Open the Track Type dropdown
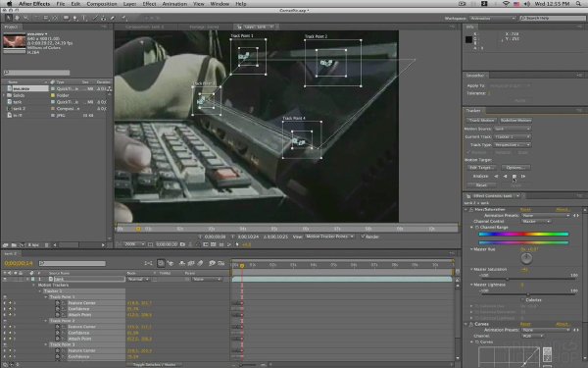Image resolution: width=588 pixels, height=368 pixels. [512, 145]
